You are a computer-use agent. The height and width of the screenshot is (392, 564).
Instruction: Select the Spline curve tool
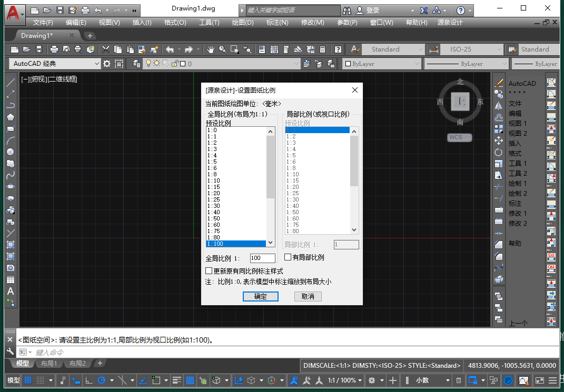pos(11,175)
